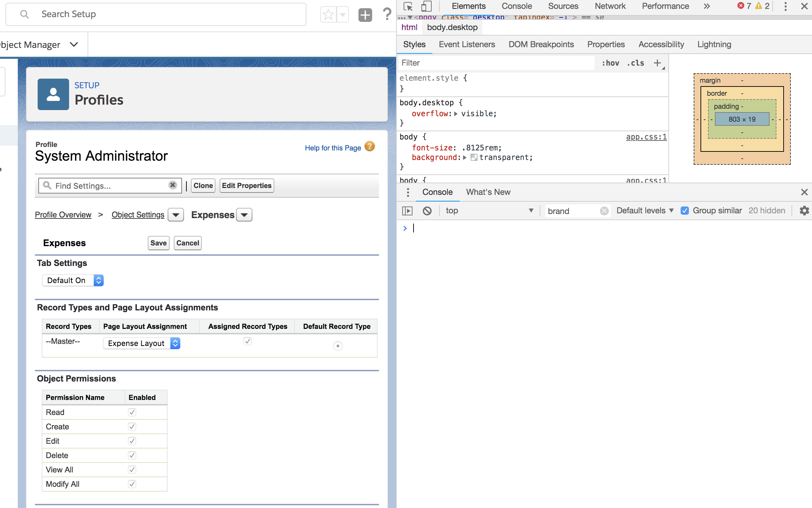Click the global actions plus icon
Screen dimensions: 812x508
(365, 15)
